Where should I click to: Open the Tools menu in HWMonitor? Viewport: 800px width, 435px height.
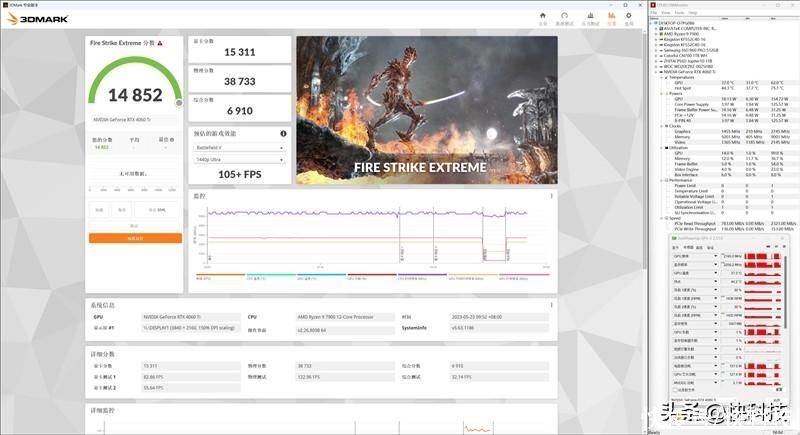[680, 13]
